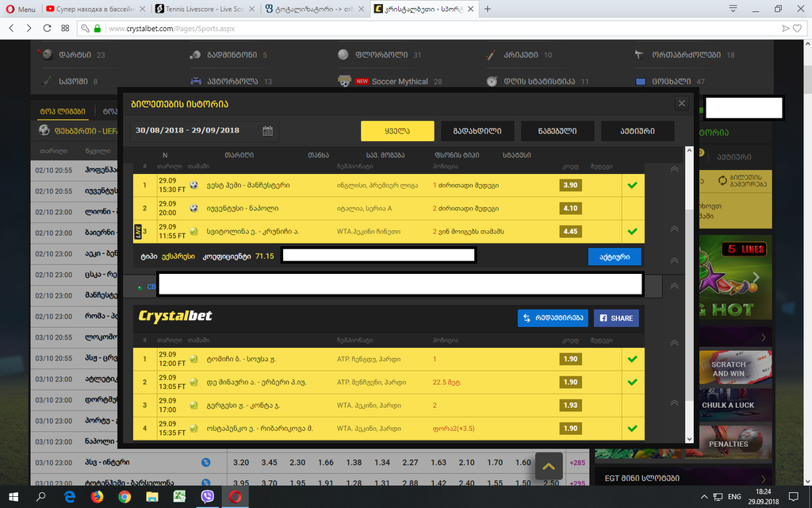812x508 pixels.
Task: Select the აქტიური filter tab
Action: [x=638, y=131]
